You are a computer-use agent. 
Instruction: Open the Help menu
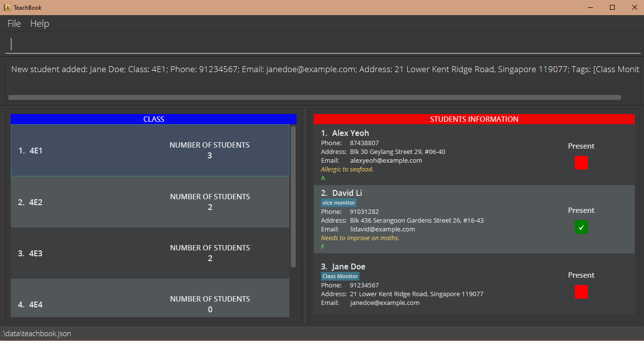(x=39, y=23)
